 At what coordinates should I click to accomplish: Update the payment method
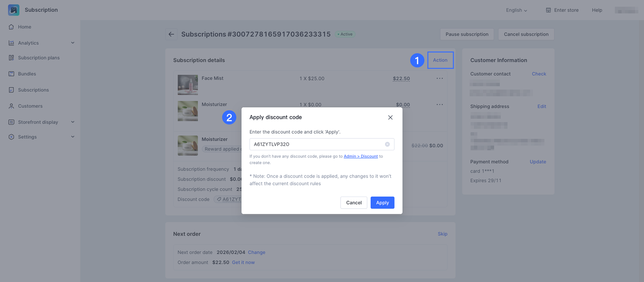(538, 162)
